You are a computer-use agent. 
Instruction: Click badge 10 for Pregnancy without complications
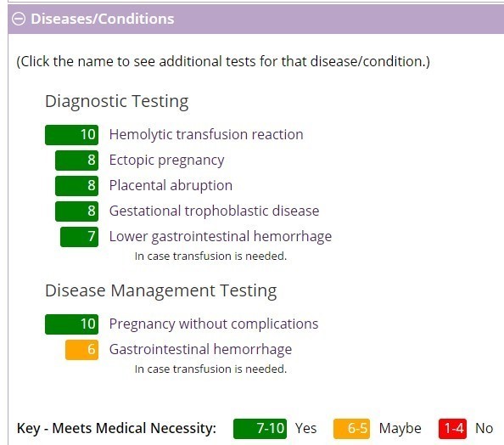(71, 324)
